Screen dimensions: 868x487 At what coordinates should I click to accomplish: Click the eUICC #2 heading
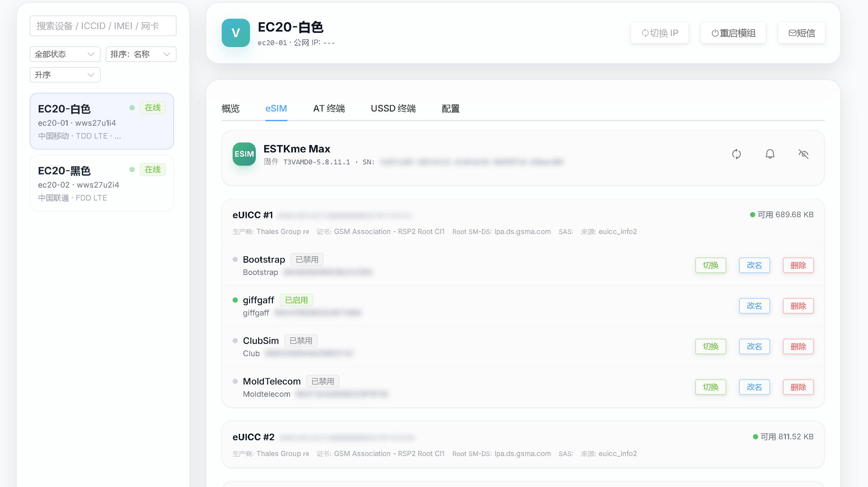253,437
